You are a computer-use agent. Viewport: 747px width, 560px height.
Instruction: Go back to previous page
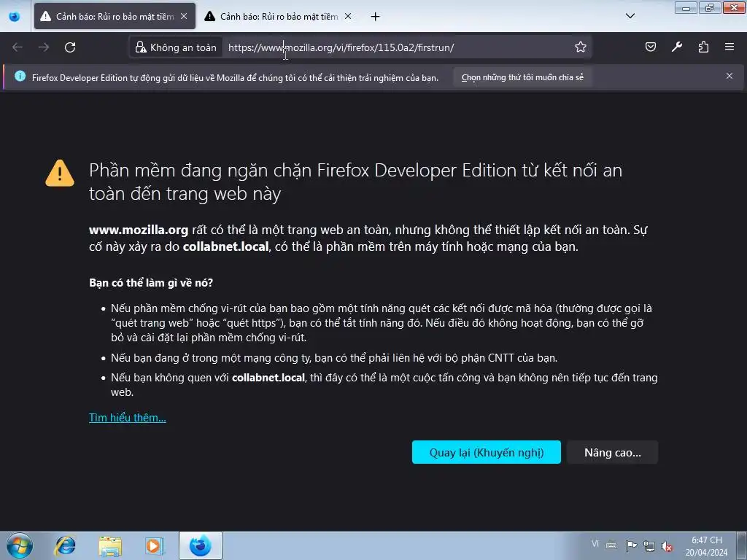18,47
